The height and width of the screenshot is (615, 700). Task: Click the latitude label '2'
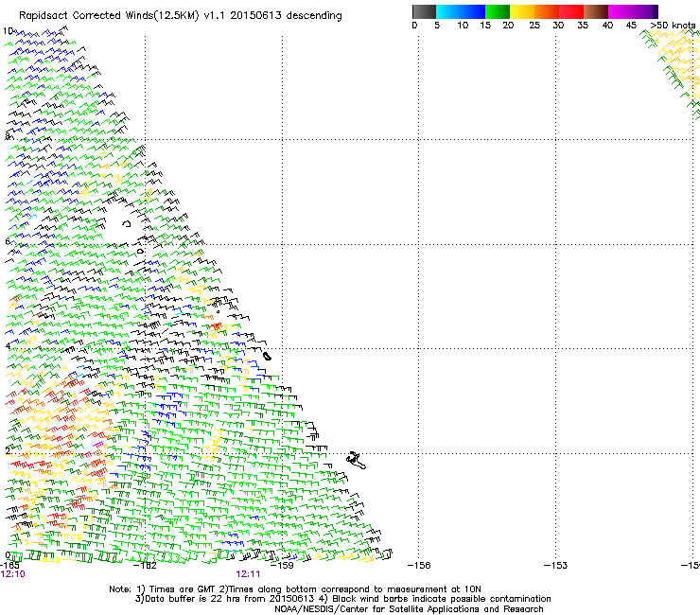[7, 451]
